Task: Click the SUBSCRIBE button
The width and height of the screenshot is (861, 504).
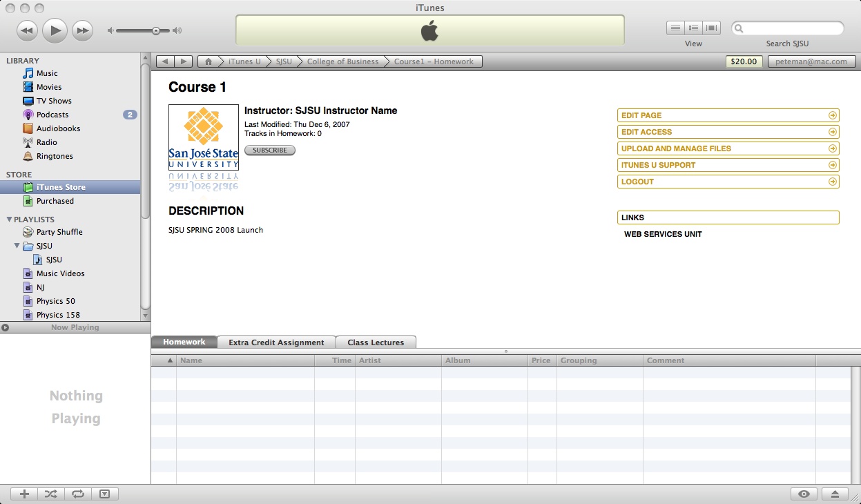Action: [x=270, y=151]
